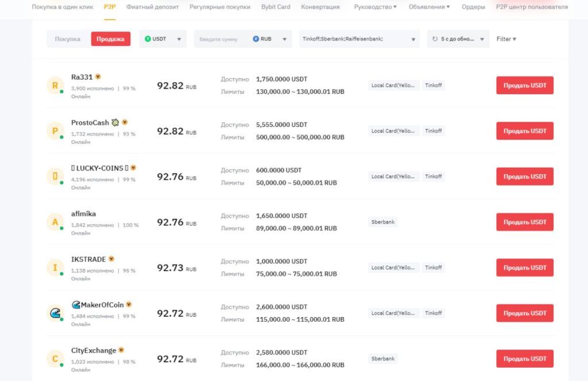588x381 pixels.
Task: Open the afimika merchant profile name
Action: click(84, 214)
